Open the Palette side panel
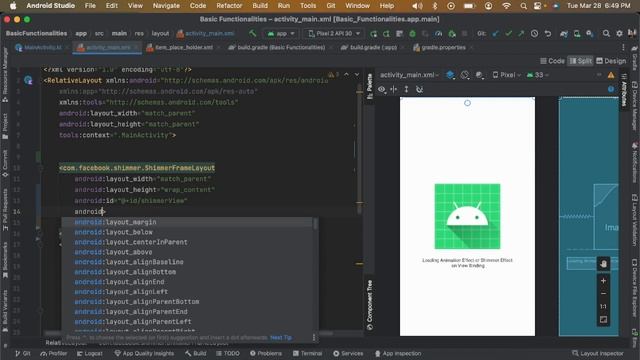The width and height of the screenshot is (640, 360). [x=369, y=86]
